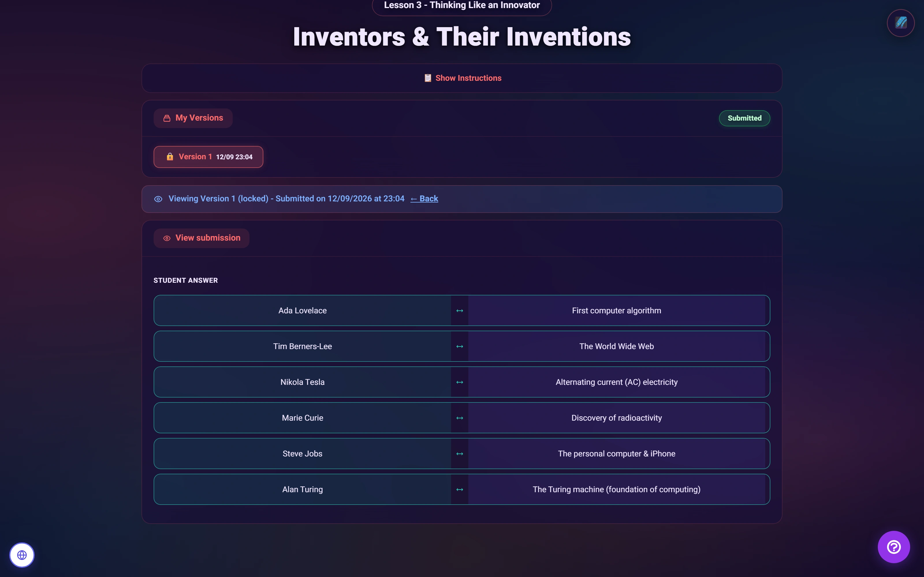Click the clipboard icon beside Show Instructions
924x577 pixels.
428,78
